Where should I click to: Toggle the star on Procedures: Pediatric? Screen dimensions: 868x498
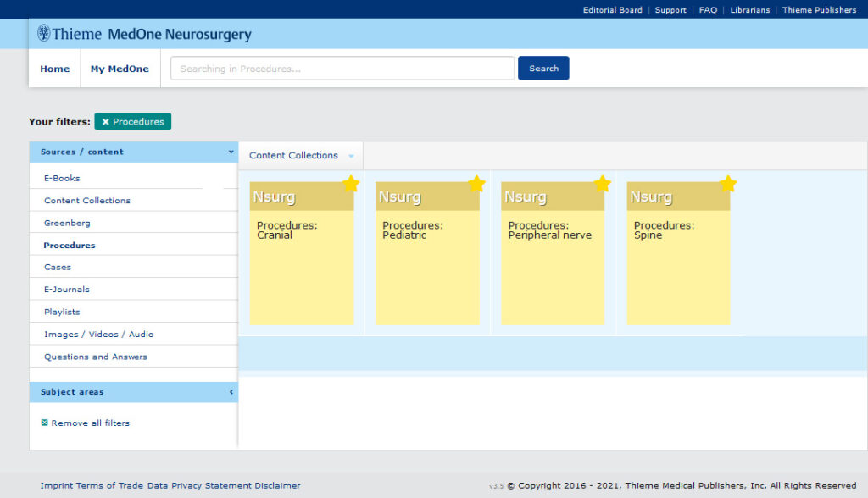[x=477, y=183]
